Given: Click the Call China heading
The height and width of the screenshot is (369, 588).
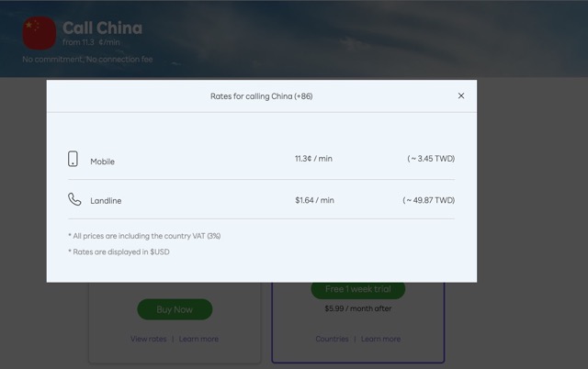Looking at the screenshot, I should click(x=102, y=28).
